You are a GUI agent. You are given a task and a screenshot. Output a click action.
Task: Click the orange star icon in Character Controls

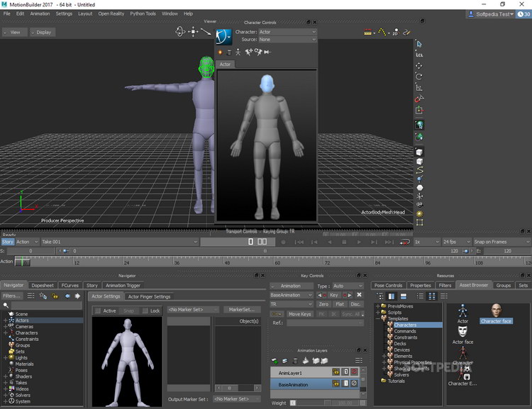pos(220,52)
